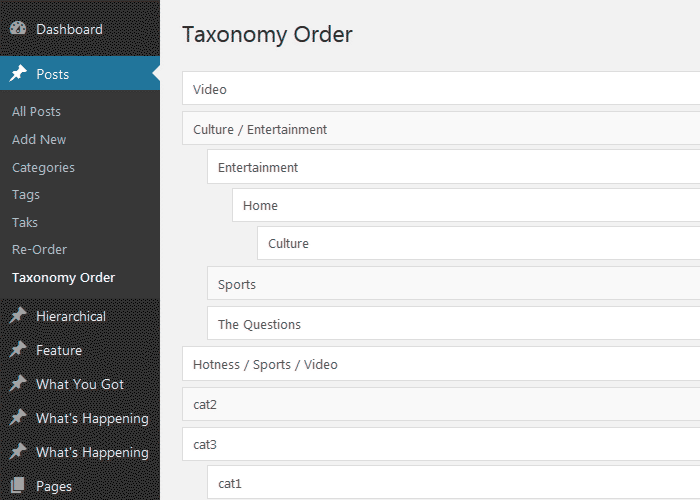This screenshot has height=500, width=700.
Task: Click the Dashboard gauge icon
Action: (18, 29)
